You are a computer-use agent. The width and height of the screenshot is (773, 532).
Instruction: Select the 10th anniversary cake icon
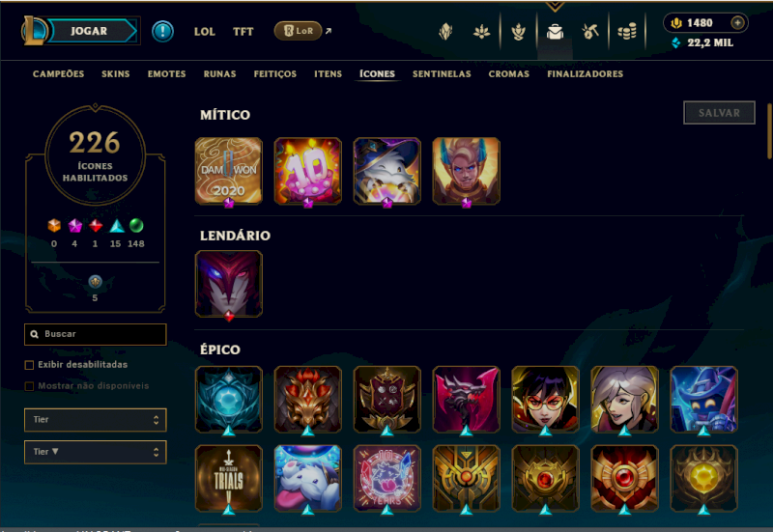click(307, 171)
